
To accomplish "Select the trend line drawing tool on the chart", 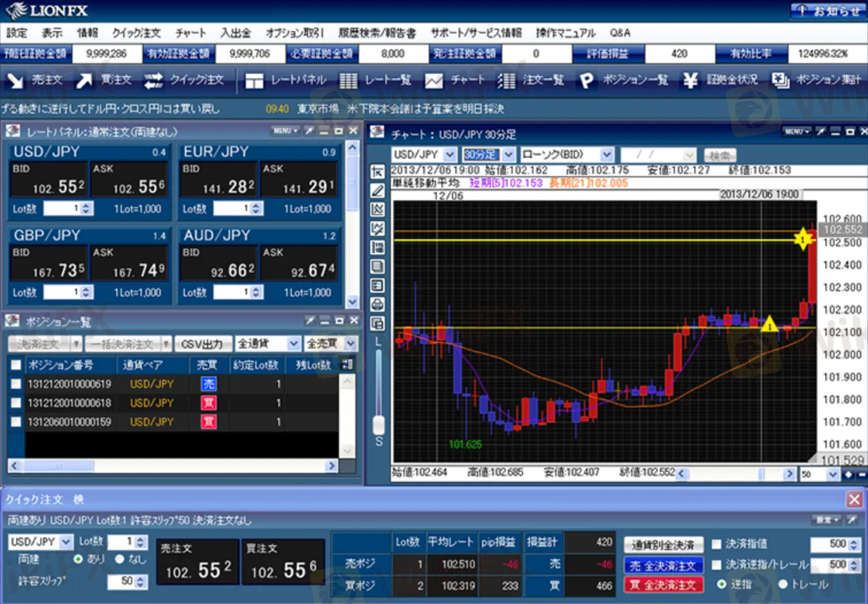I will tap(377, 229).
